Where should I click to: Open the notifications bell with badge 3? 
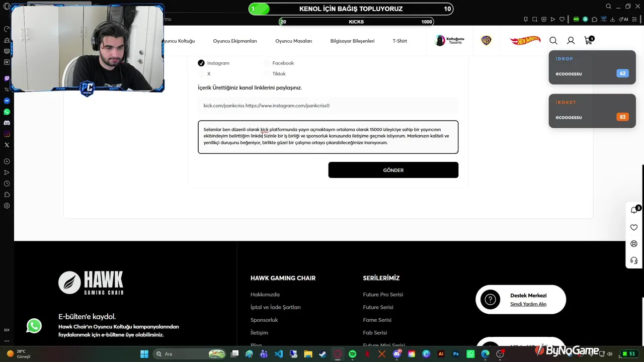point(634,210)
